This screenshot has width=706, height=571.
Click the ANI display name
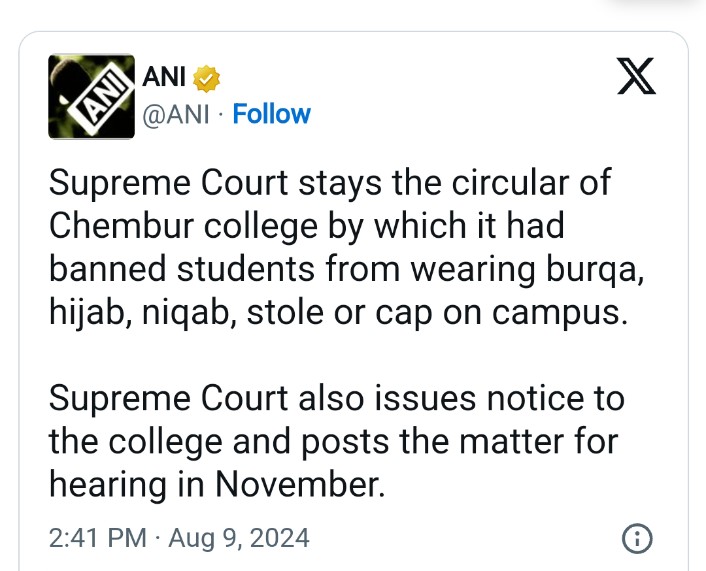point(164,77)
